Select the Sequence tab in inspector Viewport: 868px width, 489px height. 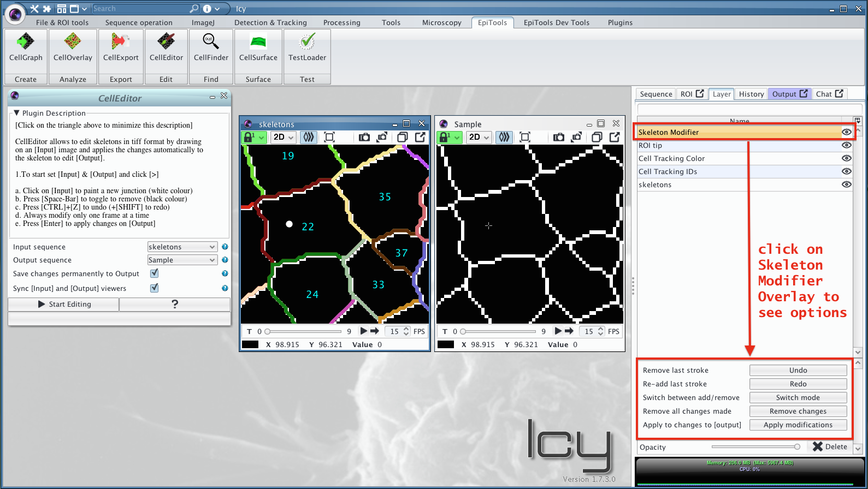click(656, 94)
